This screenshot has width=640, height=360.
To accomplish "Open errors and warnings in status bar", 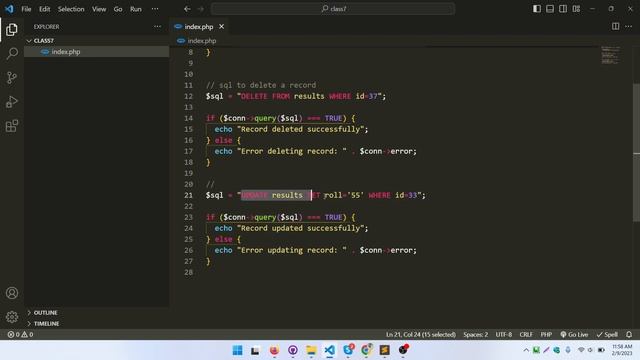I will (x=20, y=334).
